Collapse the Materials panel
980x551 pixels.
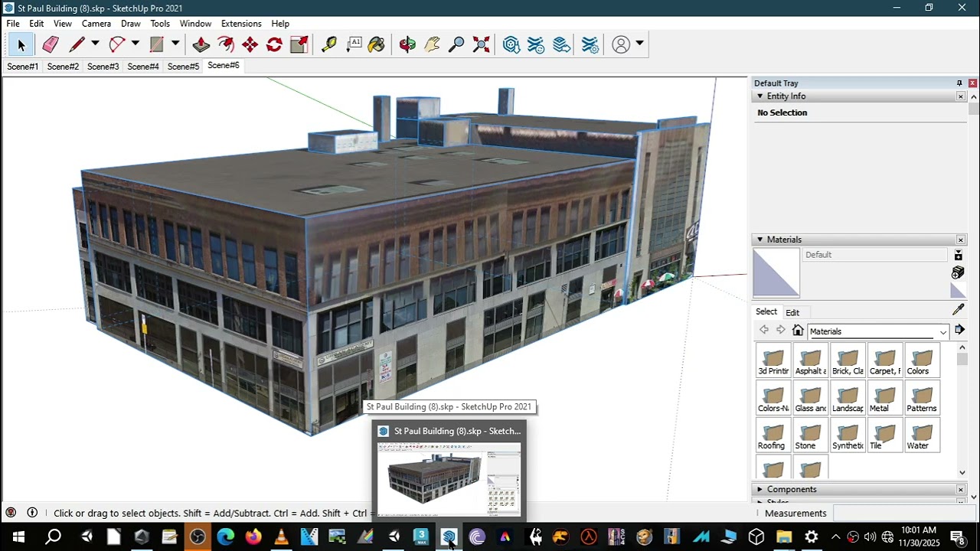point(759,240)
